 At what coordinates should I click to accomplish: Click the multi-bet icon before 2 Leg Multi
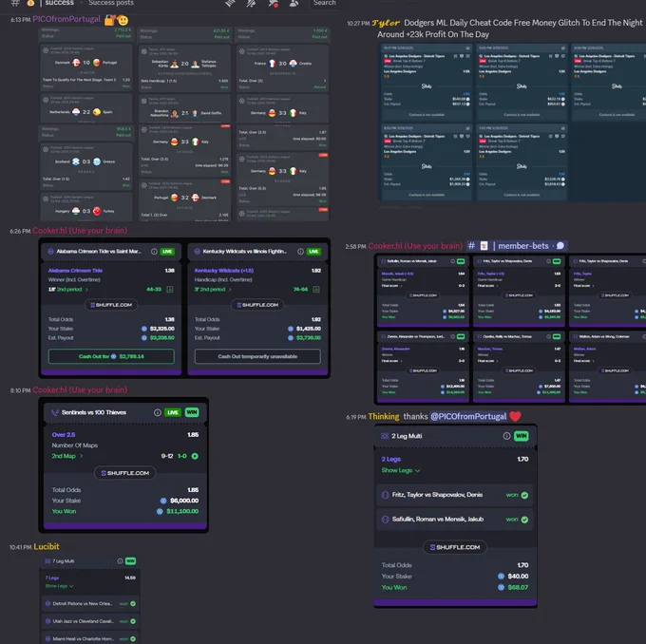pos(385,436)
